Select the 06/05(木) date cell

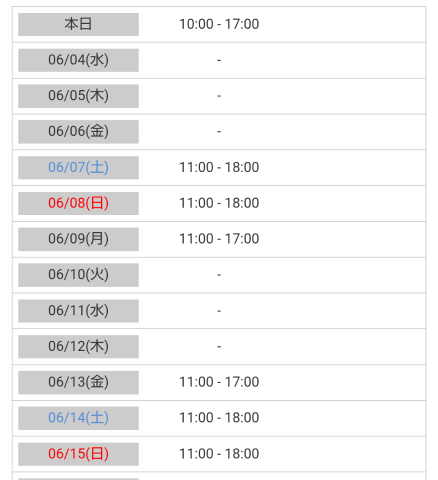click(78, 96)
